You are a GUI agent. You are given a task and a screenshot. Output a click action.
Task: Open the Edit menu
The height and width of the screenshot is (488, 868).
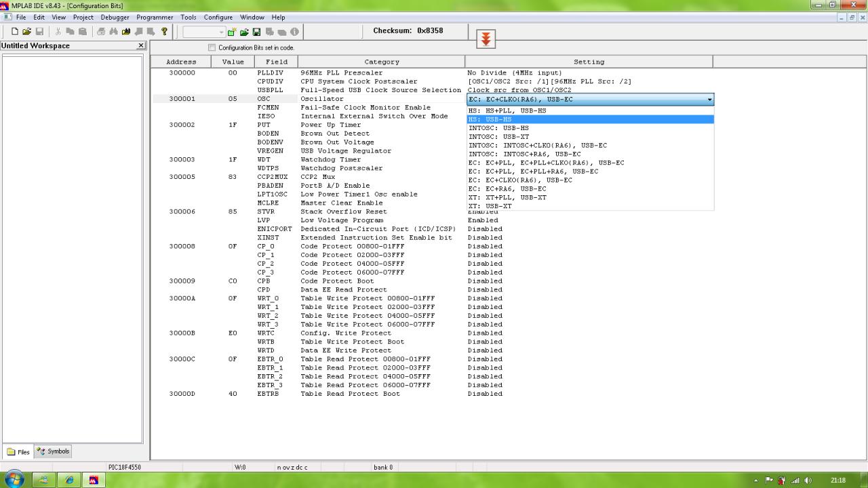39,17
